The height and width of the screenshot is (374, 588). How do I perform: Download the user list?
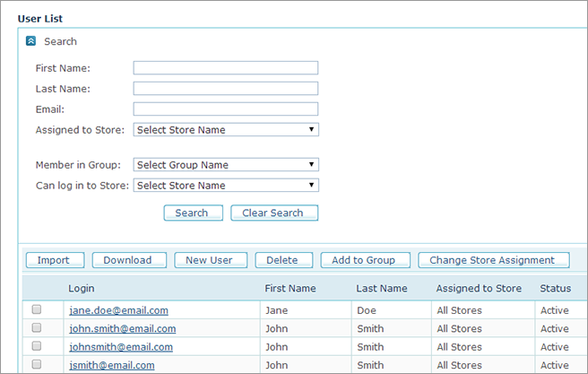click(x=128, y=260)
